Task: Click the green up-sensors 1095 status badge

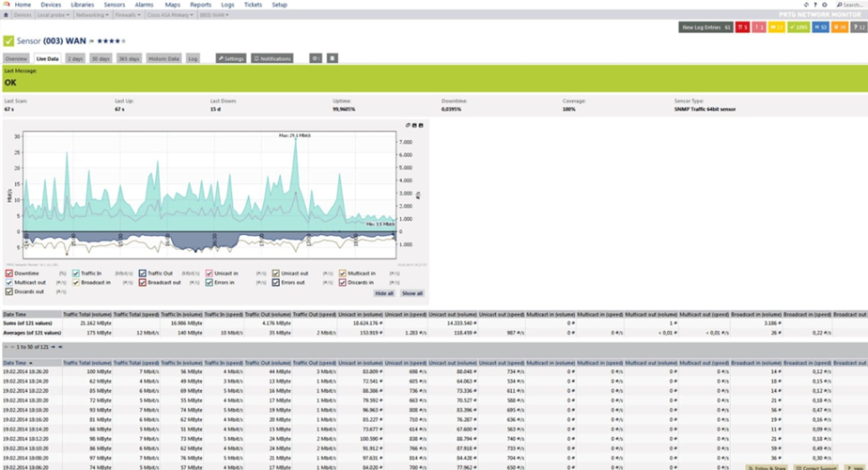Action: [x=799, y=27]
